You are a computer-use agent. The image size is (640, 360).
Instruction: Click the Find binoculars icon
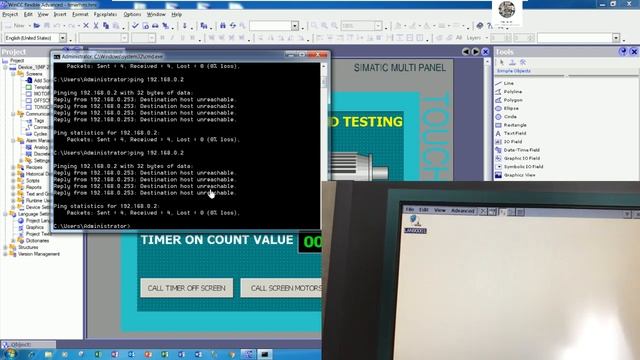(x=223, y=26)
